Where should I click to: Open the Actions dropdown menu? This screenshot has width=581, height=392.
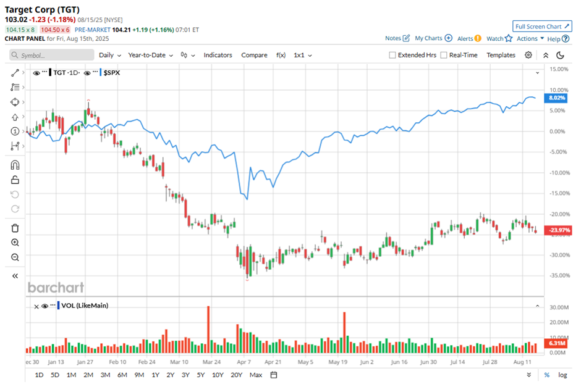530,38
